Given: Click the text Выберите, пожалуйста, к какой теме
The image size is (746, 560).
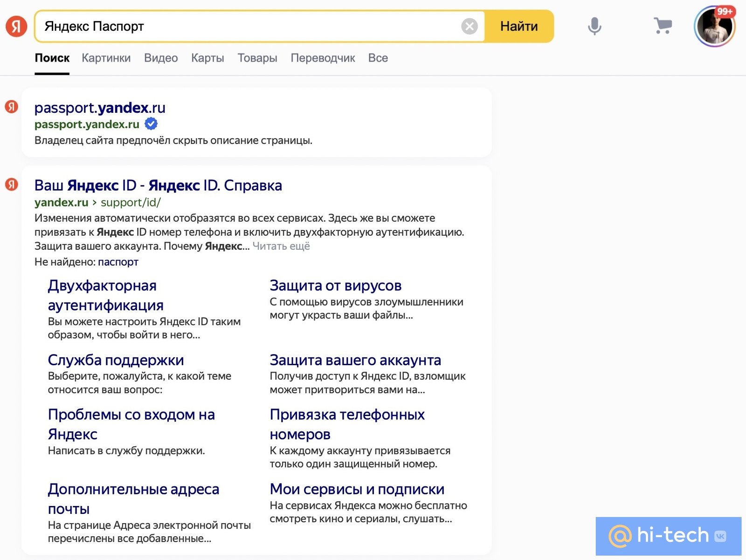Looking at the screenshot, I should click(x=139, y=376).
